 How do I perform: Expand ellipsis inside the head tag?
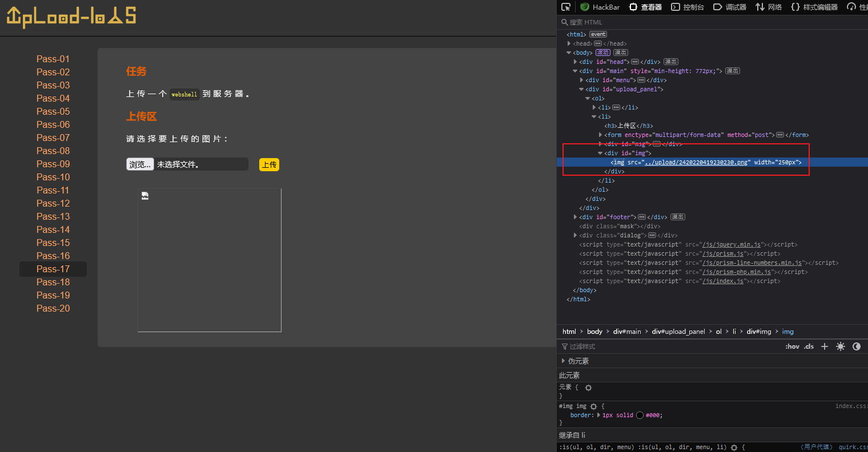click(x=598, y=43)
